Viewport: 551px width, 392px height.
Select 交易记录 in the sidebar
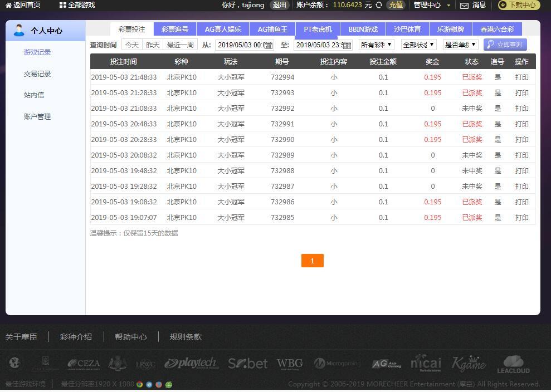point(37,73)
